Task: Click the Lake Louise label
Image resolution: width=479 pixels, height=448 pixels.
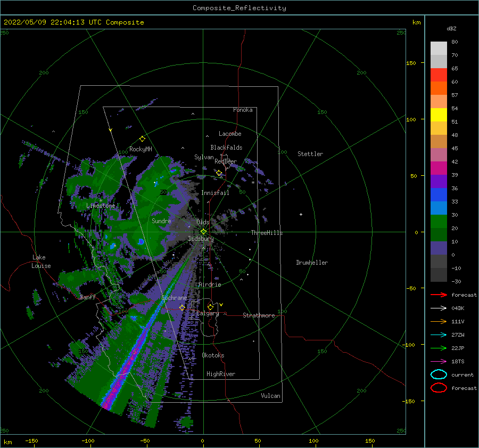Action: point(41,262)
